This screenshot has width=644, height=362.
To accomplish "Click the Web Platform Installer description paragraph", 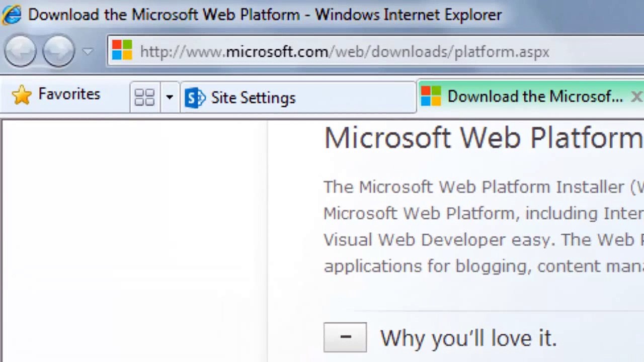I will (484, 226).
